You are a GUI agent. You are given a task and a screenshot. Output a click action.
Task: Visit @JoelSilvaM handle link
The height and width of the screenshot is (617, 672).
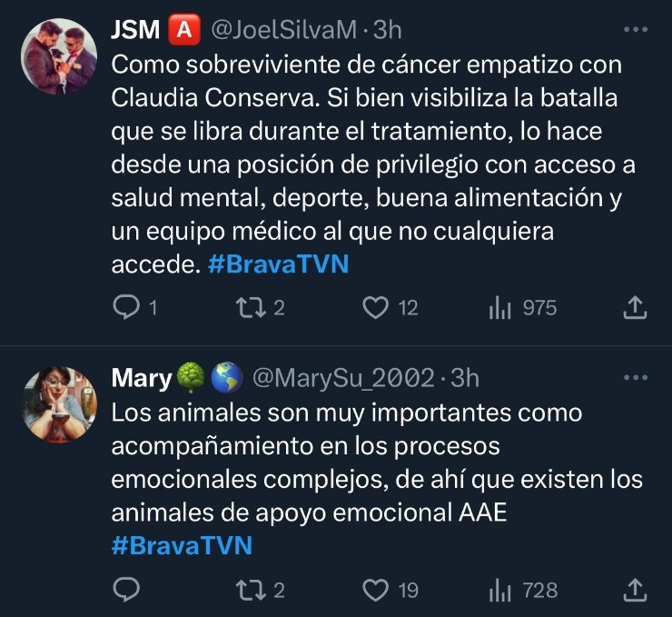pos(284,30)
